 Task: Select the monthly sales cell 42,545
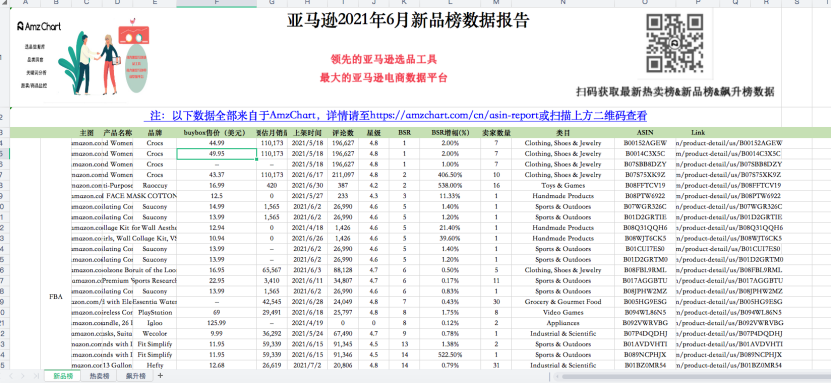pos(272,302)
